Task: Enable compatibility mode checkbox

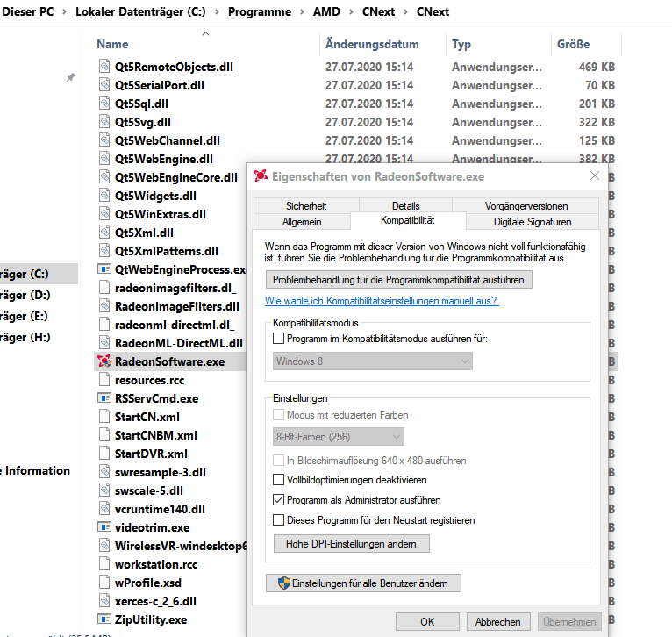Action: point(279,339)
